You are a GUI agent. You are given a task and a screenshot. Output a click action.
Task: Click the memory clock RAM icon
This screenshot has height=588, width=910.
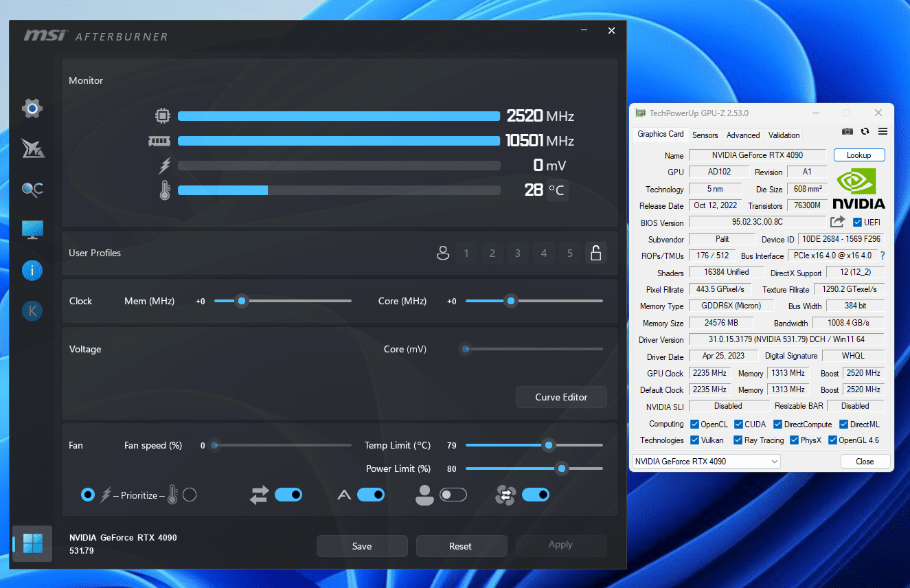[159, 141]
